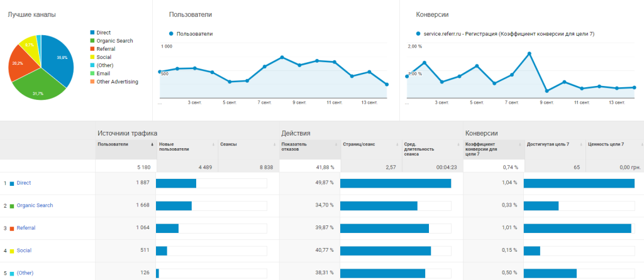Click the Direct channel link in table
Image resolution: width=644 pixels, height=280 pixels.
point(24,183)
